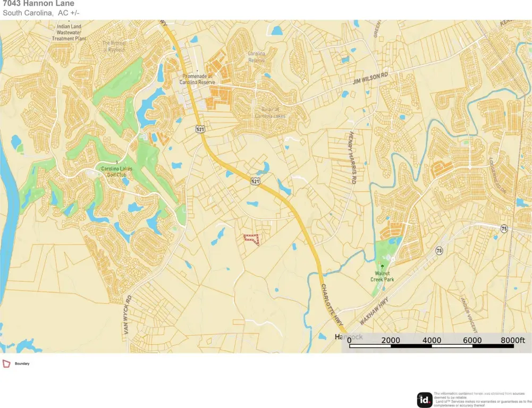532x408 pixels.
Task: Click the Carolina Lakes Golf Club golfer icon
Action: pyautogui.click(x=117, y=162)
